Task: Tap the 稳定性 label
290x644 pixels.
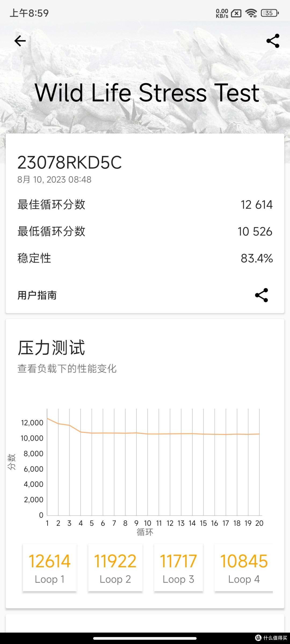Action: [34, 258]
